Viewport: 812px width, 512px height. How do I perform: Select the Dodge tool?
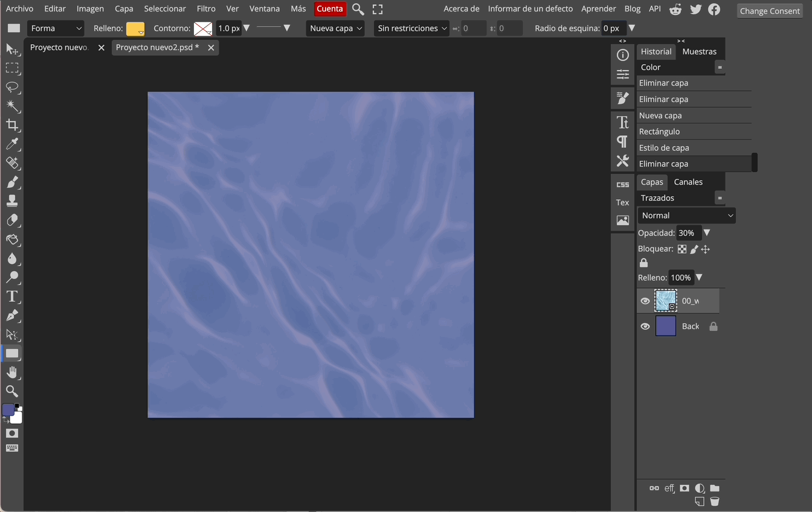tap(12, 277)
